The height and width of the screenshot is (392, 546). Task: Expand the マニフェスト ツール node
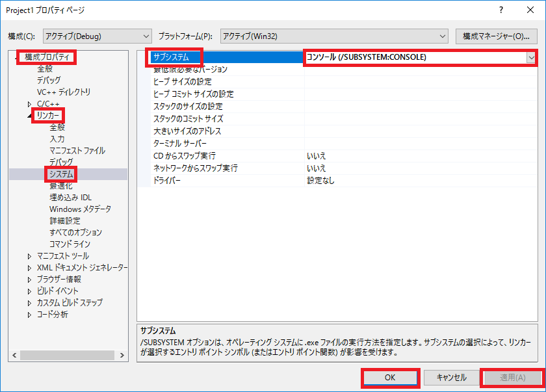tap(30, 256)
